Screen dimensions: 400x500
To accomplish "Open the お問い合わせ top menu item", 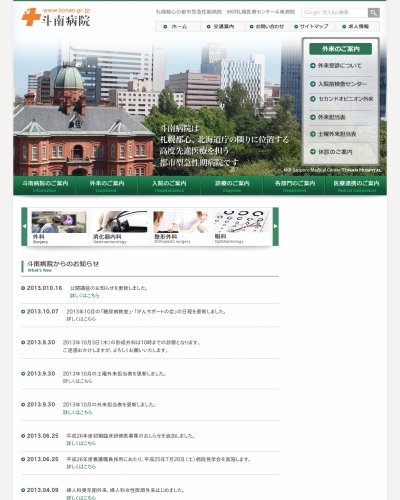I will click(x=268, y=26).
